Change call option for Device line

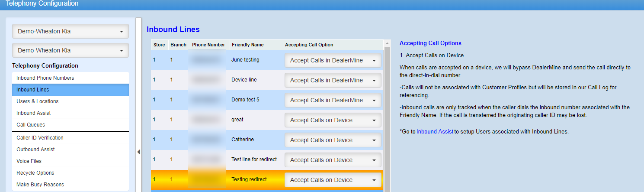(333, 80)
